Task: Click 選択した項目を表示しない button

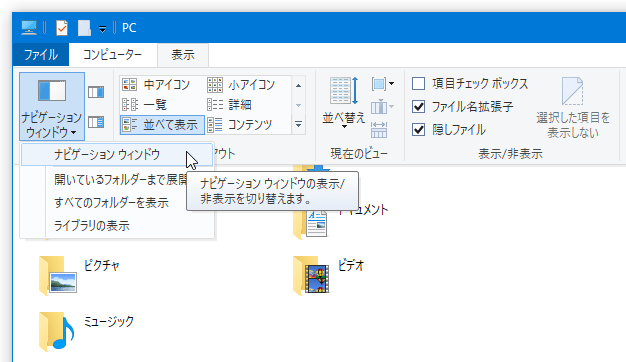Action: point(573,107)
